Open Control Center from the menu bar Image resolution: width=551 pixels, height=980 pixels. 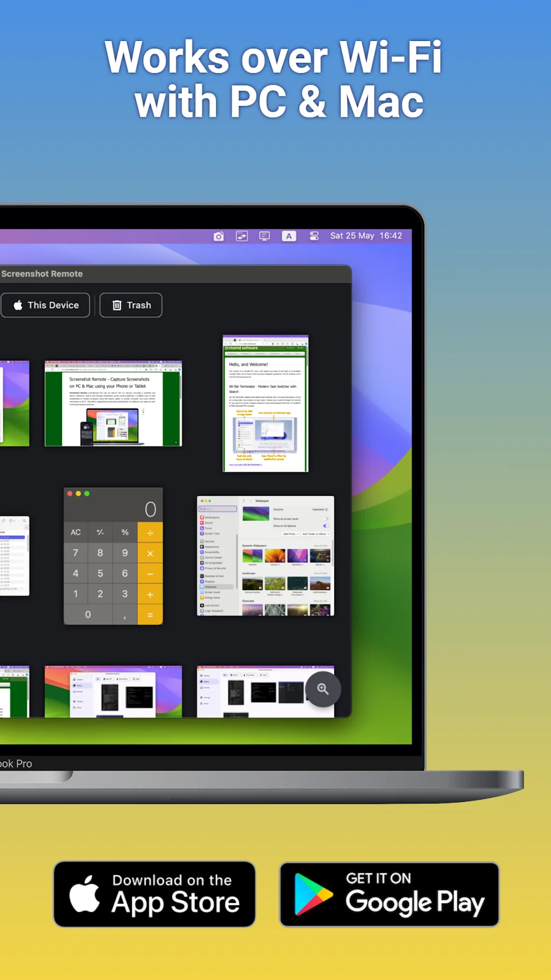314,236
